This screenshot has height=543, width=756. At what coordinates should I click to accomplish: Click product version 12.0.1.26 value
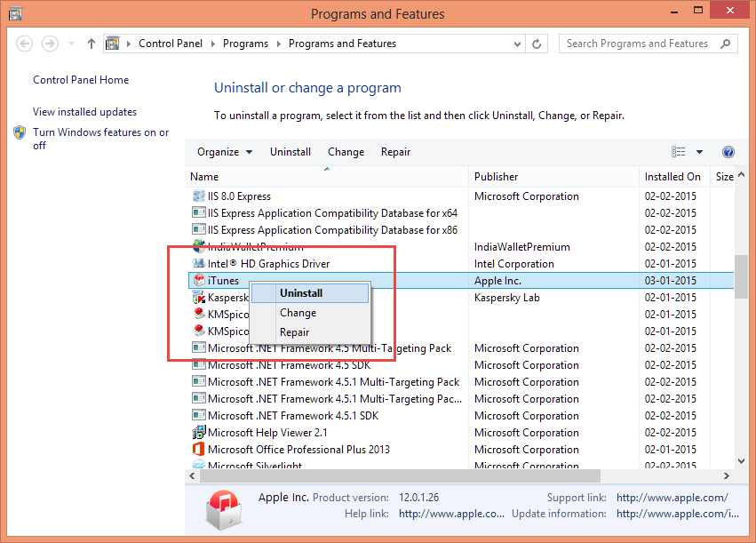tap(418, 498)
